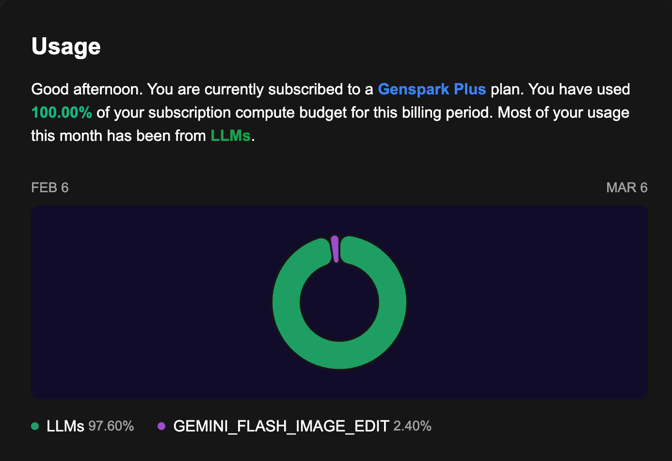Click the MAR 6 end date label
The width and height of the screenshot is (672, 461).
[x=627, y=188]
